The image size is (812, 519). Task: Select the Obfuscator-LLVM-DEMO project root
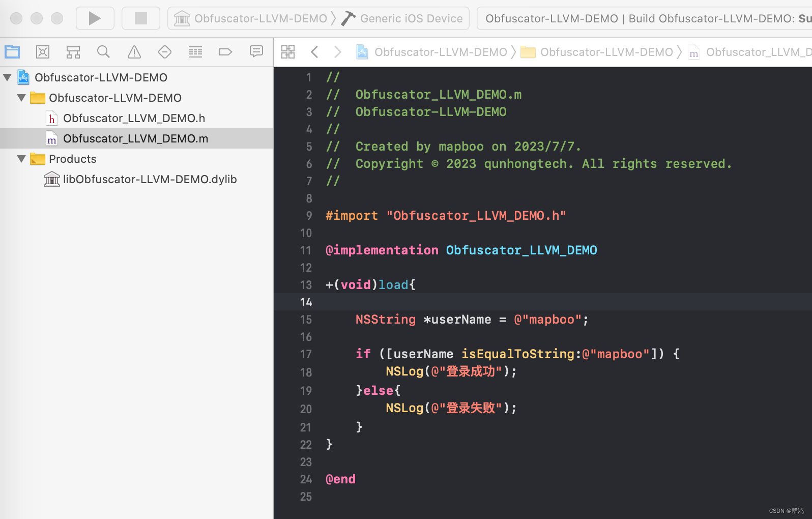pos(101,77)
